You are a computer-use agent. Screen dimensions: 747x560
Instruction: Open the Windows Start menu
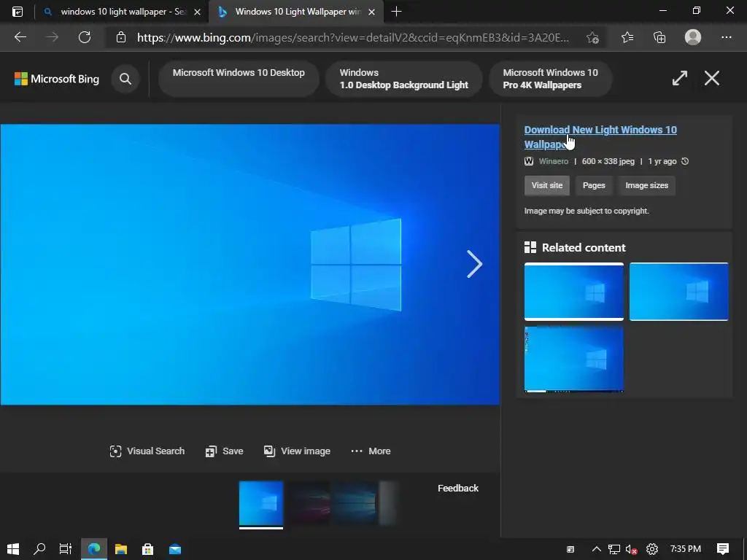coord(13,549)
